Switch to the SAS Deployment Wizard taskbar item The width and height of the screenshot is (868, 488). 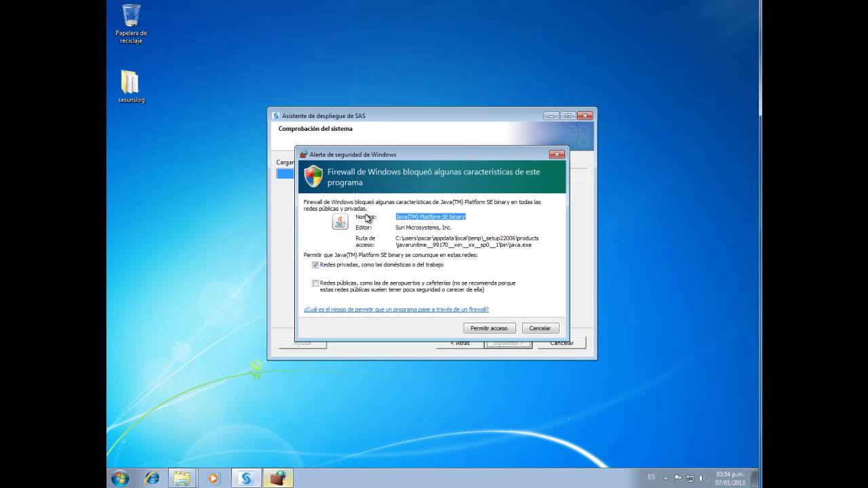[247, 478]
